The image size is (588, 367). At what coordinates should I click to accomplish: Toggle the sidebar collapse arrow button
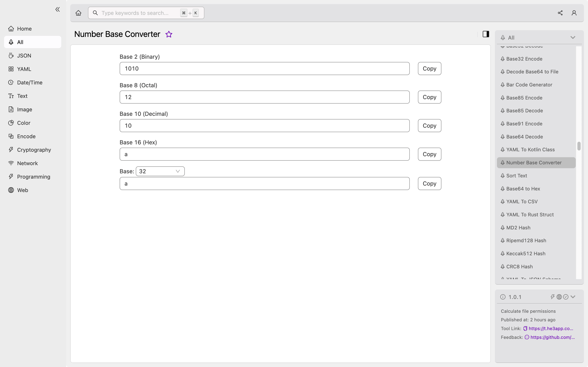point(57,9)
